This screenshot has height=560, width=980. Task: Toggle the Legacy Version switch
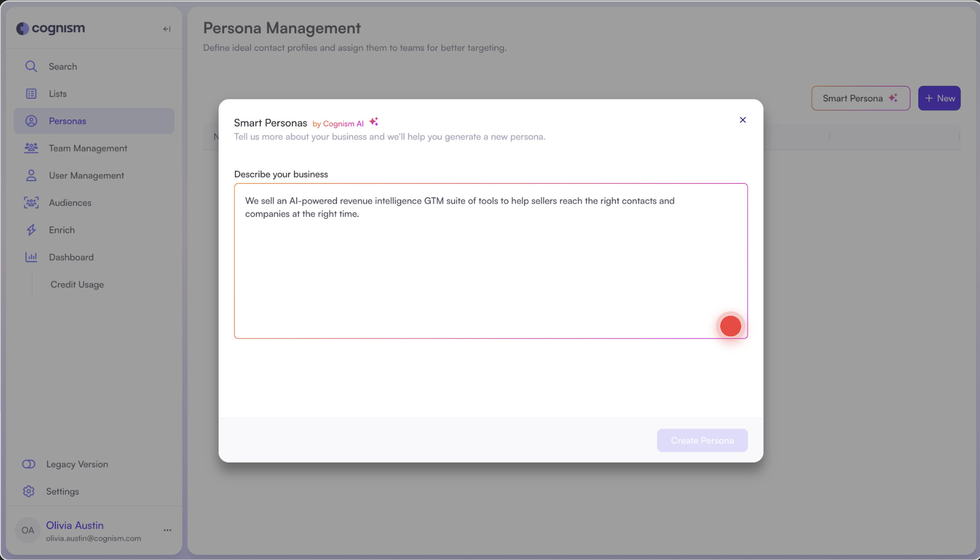[x=29, y=464]
